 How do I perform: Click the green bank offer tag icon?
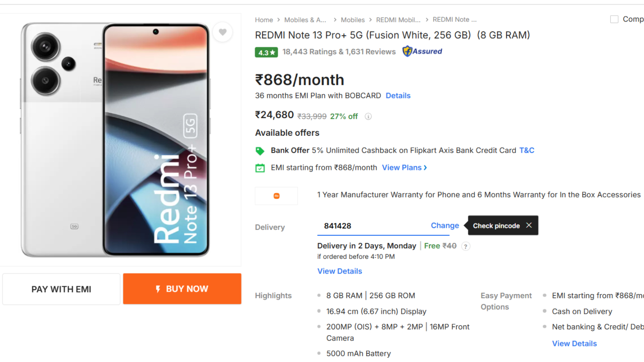260,150
